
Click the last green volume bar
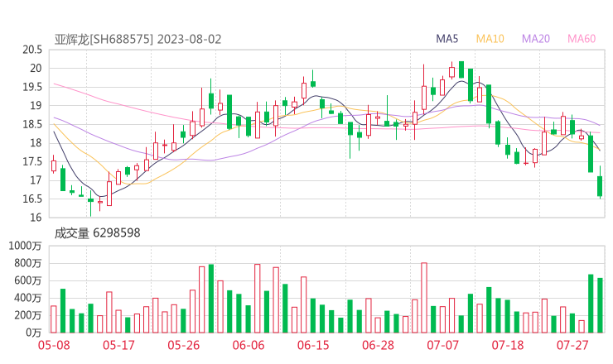point(600,305)
